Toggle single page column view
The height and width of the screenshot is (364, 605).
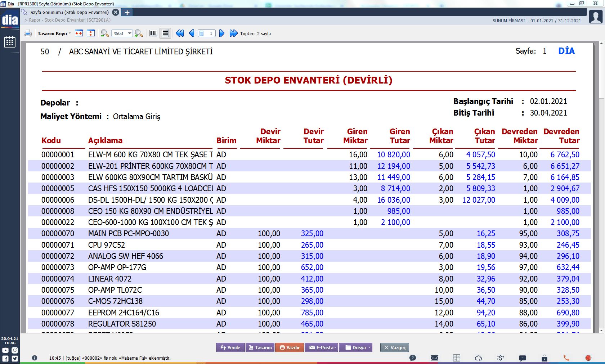click(153, 33)
